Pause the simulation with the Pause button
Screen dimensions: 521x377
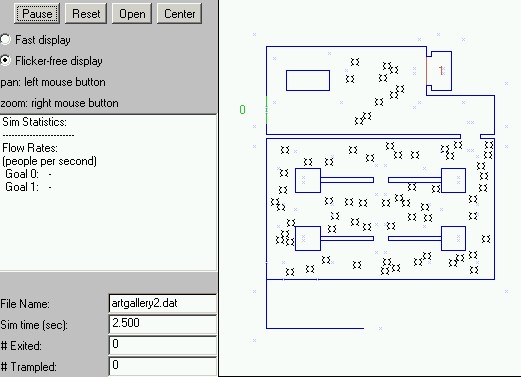click(37, 14)
